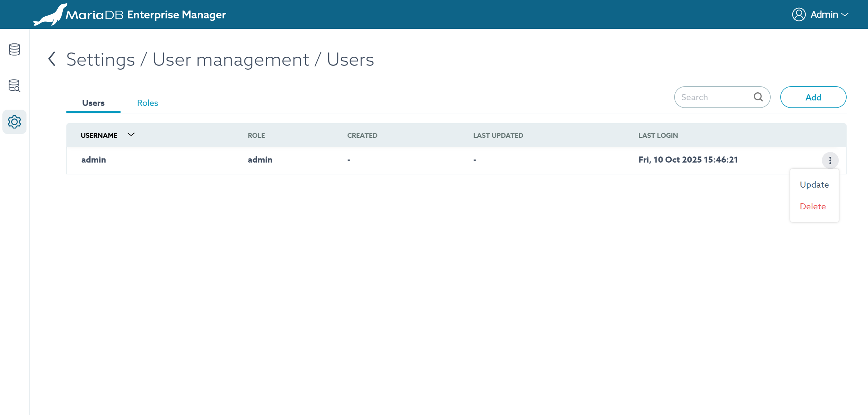Viewport: 868px width, 415px height.
Task: Click the settings gear sidebar icon
Action: (x=14, y=122)
